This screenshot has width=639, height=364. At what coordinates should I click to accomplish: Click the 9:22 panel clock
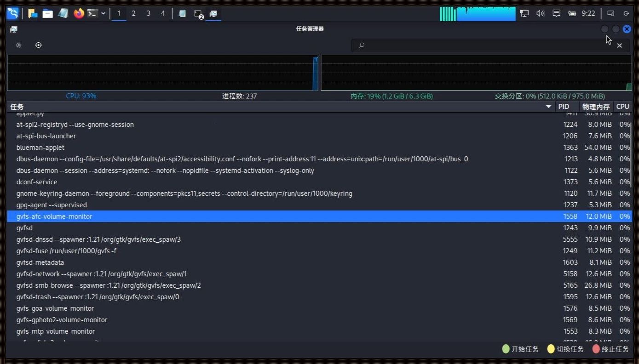coord(588,13)
